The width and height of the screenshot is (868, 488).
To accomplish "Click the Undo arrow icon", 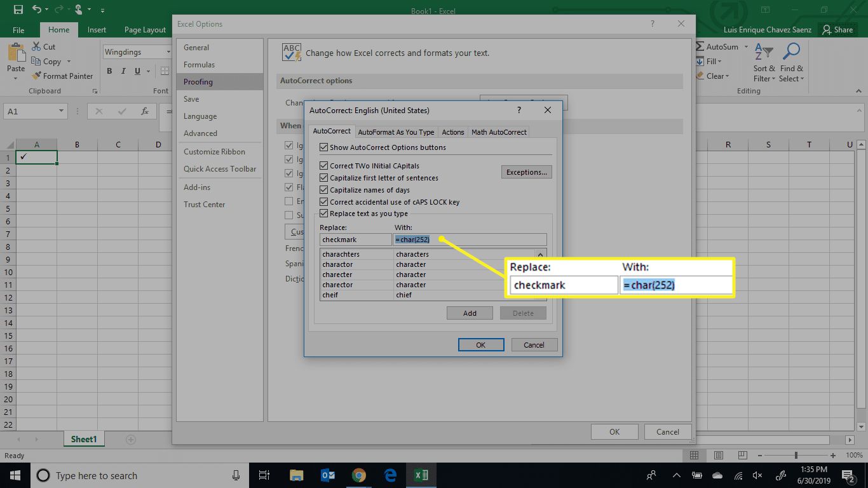I will (37, 10).
